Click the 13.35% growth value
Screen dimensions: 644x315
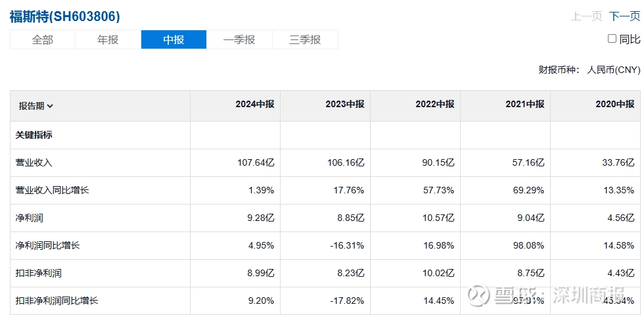(x=619, y=190)
